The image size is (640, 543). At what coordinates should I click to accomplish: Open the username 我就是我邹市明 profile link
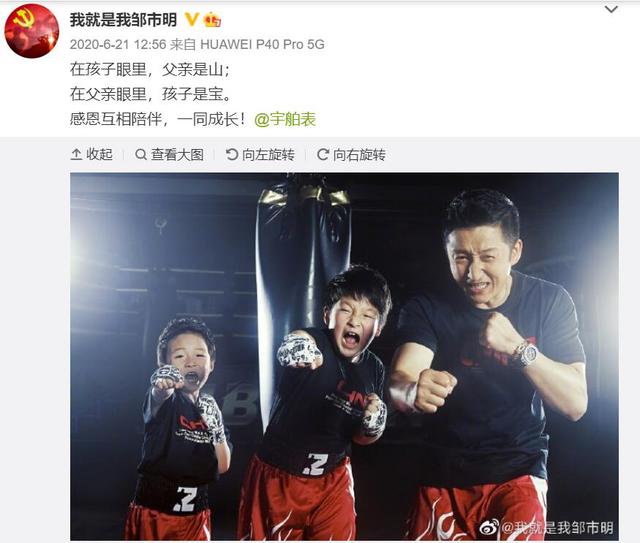[123, 20]
